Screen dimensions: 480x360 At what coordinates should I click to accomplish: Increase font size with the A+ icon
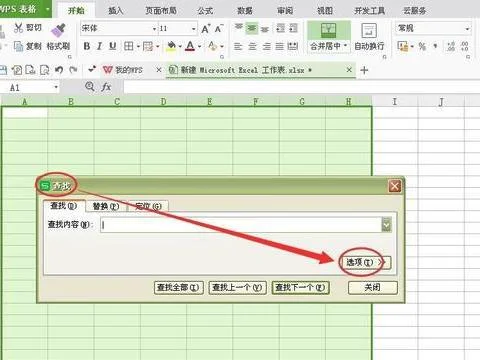[x=206, y=29]
